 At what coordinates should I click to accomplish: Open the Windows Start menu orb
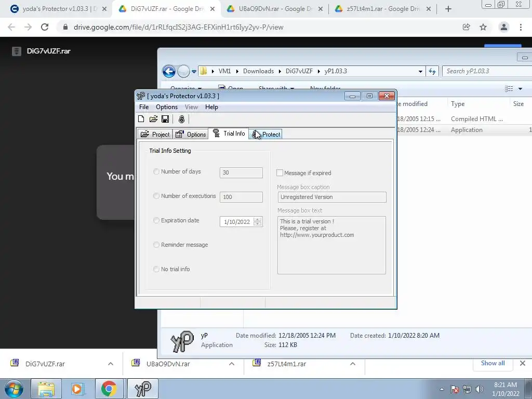click(x=14, y=389)
